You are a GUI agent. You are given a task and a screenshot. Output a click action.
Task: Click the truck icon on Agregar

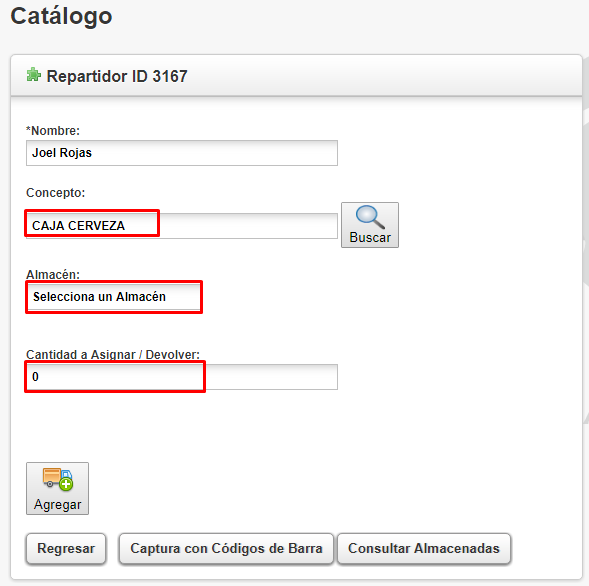pos(57,479)
